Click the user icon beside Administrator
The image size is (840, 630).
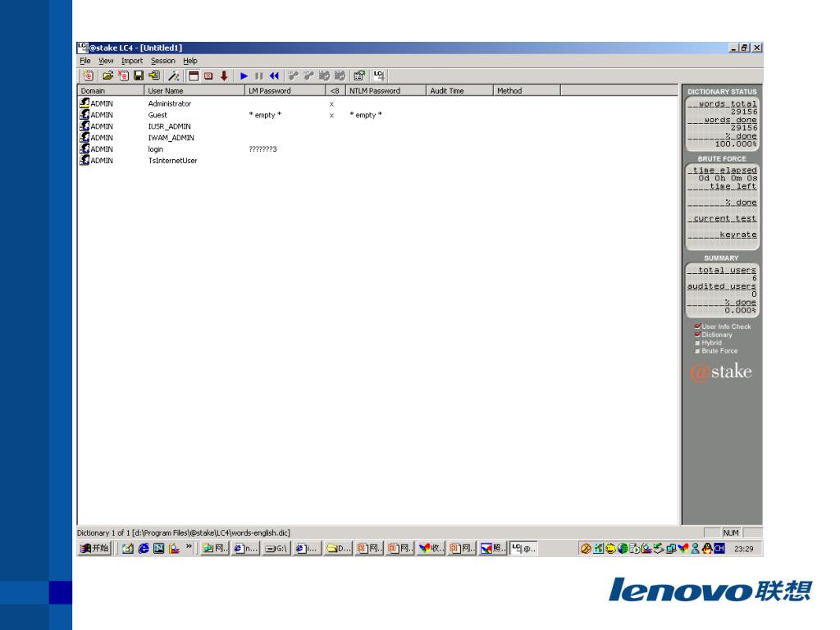[84, 103]
